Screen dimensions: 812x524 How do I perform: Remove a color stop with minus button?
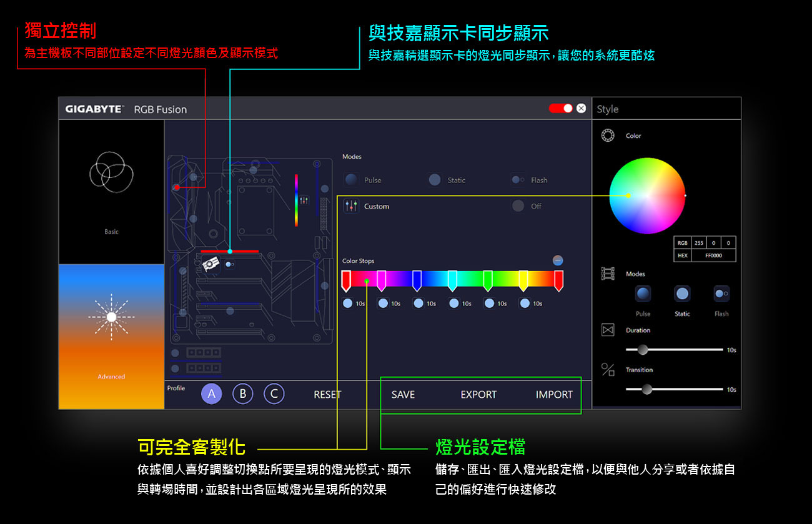tap(558, 260)
